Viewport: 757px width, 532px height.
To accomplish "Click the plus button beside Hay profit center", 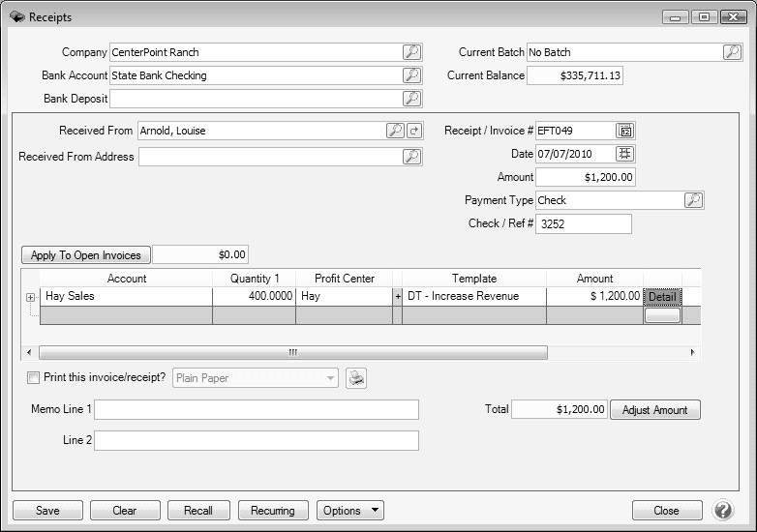I will pos(397,297).
